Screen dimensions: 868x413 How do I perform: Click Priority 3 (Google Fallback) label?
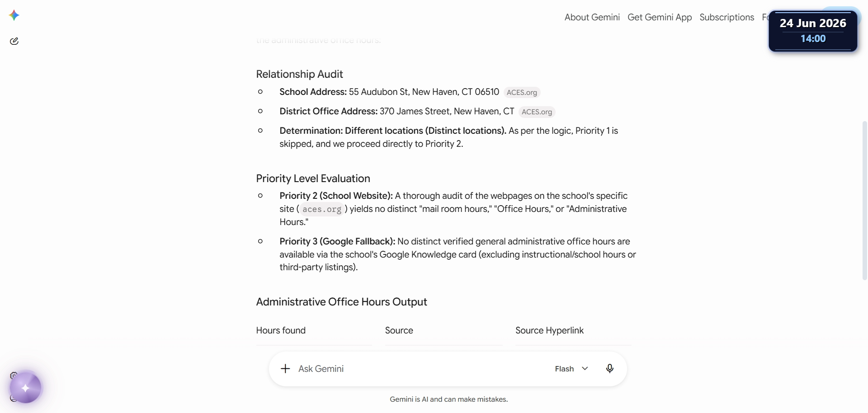337,241
